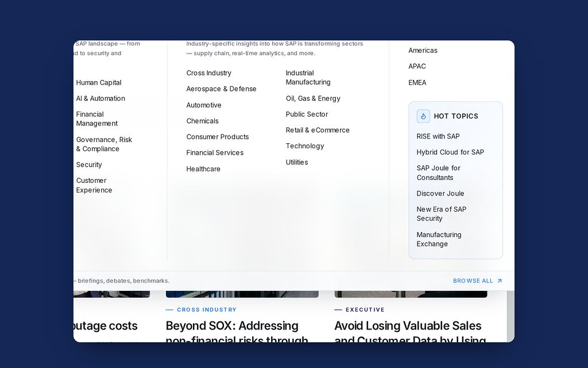
Task: Choose the APAC region link
Action: (x=417, y=66)
